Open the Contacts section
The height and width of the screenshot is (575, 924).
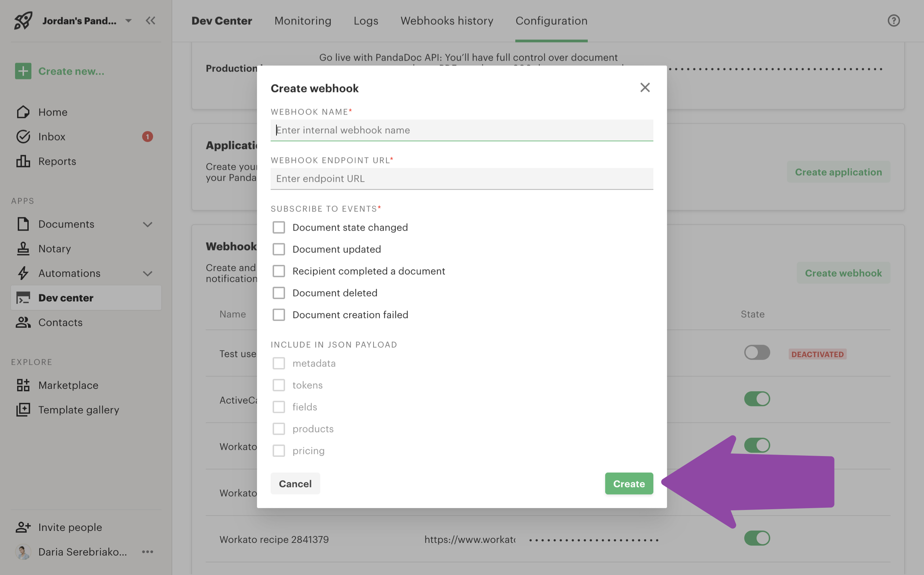pyautogui.click(x=60, y=321)
